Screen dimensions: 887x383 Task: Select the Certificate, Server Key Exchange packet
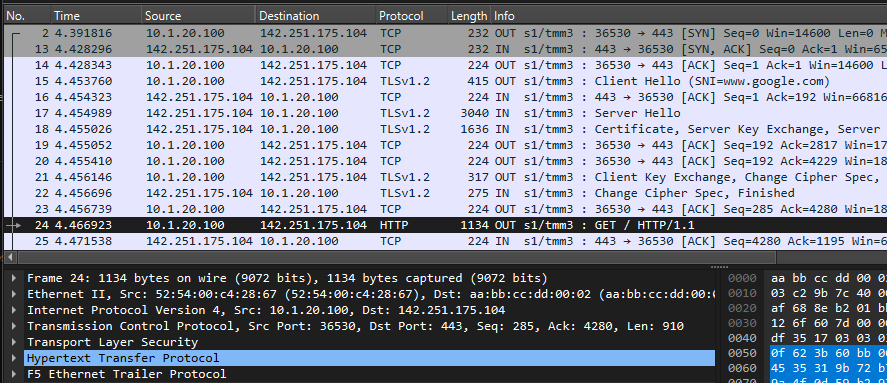coord(446,129)
